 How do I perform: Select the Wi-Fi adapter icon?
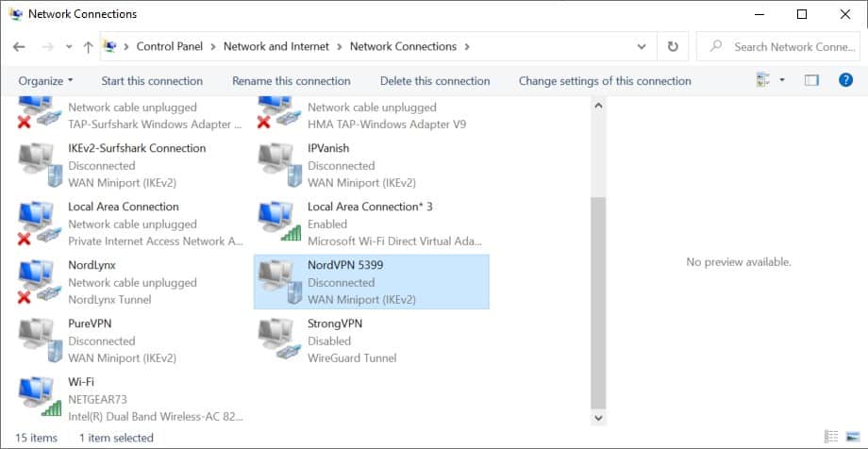(39, 397)
